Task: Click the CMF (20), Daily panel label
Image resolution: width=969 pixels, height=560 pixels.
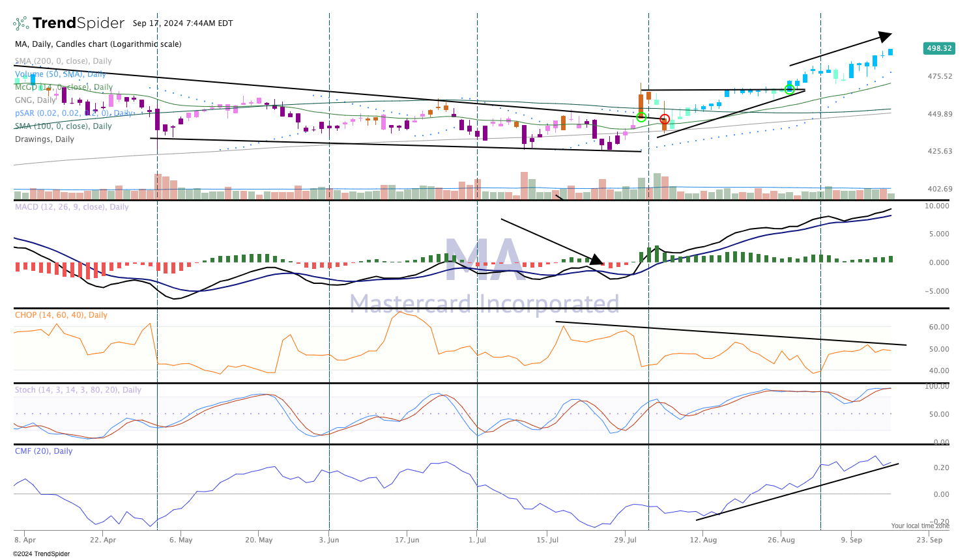Action: [44, 451]
